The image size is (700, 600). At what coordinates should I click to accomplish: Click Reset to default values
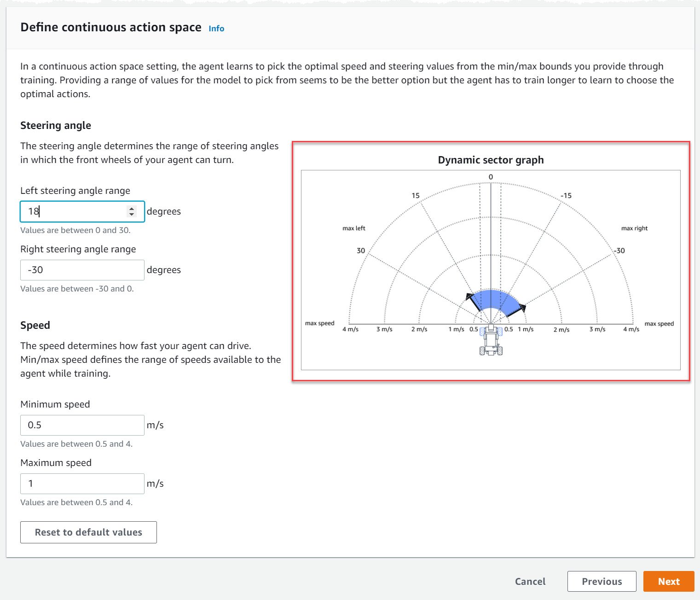[x=88, y=532]
